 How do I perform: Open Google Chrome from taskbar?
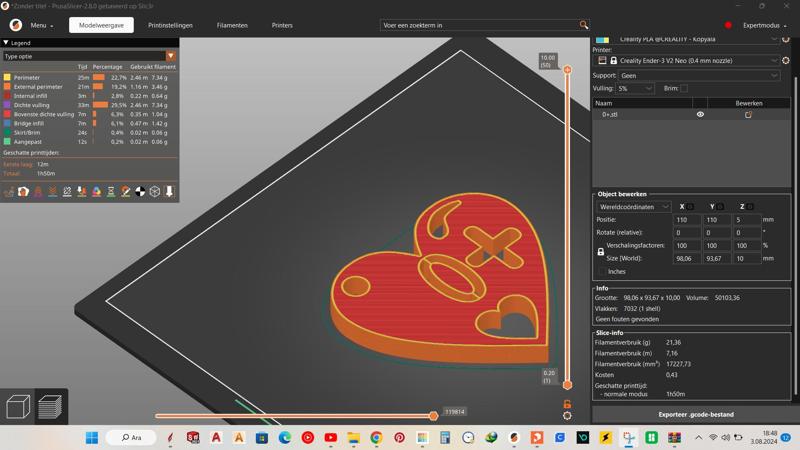click(377, 438)
